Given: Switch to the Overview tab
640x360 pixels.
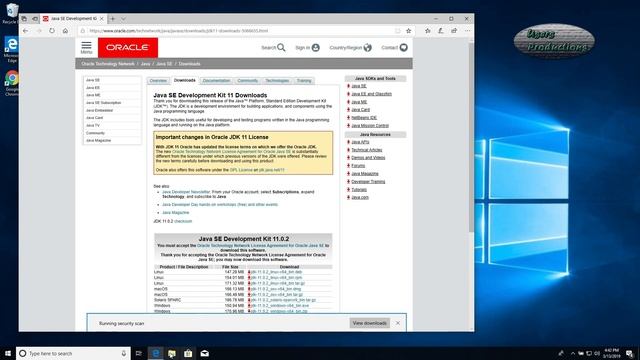Looking at the screenshot, I should [x=158, y=80].
